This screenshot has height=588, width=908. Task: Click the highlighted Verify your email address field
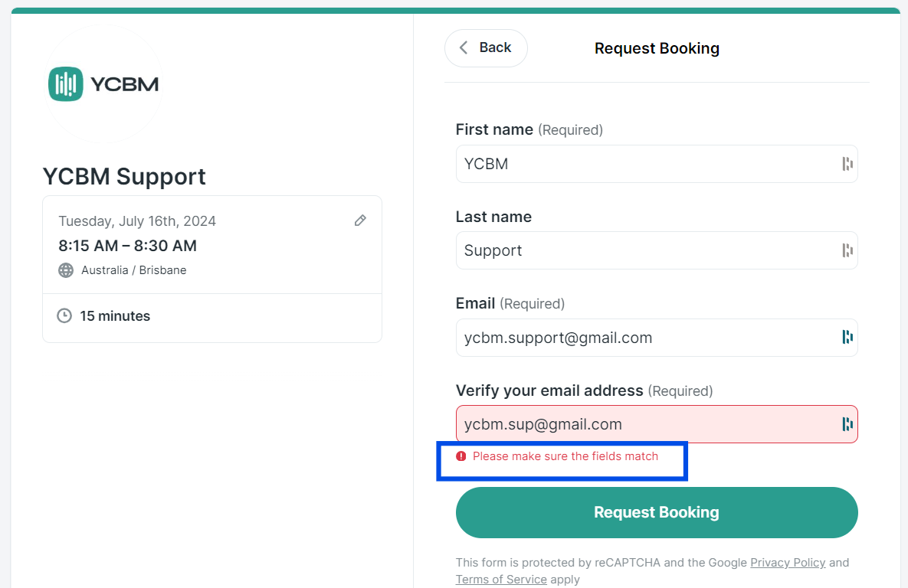[657, 424]
